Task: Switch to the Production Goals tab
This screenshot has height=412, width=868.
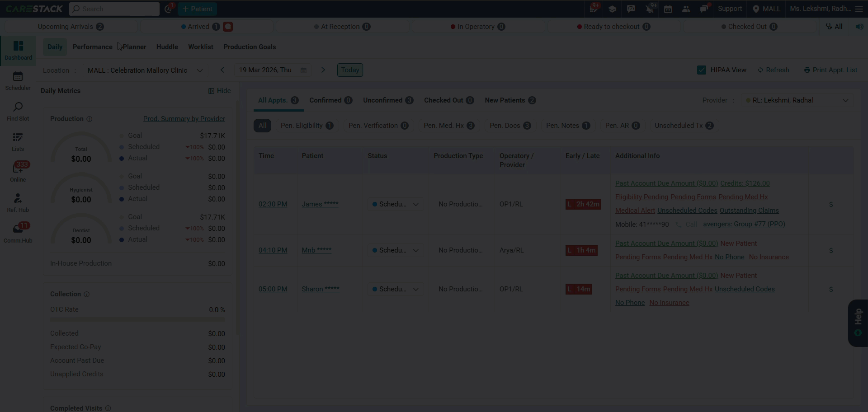Action: coord(250,47)
